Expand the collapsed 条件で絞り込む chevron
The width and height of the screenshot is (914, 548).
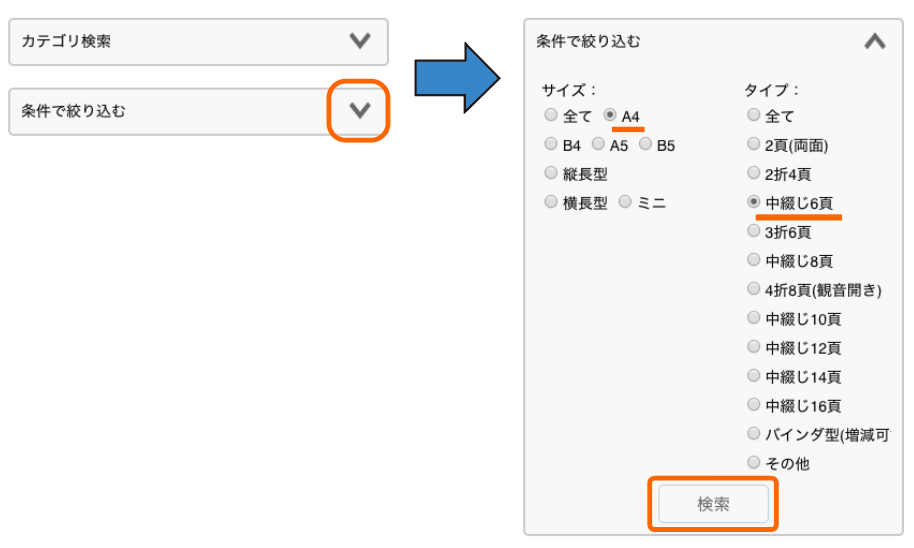360,110
